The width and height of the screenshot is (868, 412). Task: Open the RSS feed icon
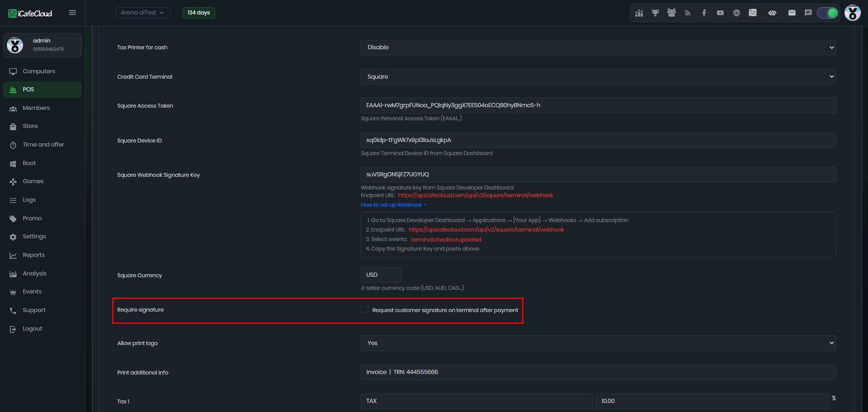point(688,13)
